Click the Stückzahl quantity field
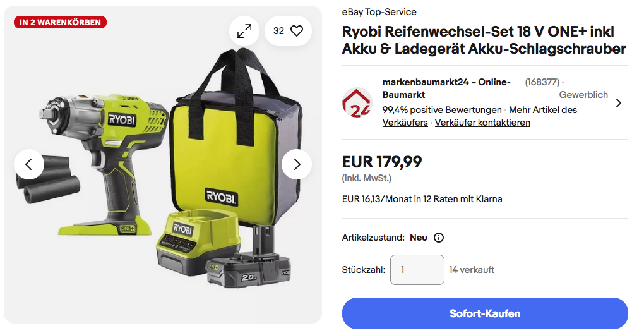Viewport: 644px width, 333px height. tap(417, 270)
